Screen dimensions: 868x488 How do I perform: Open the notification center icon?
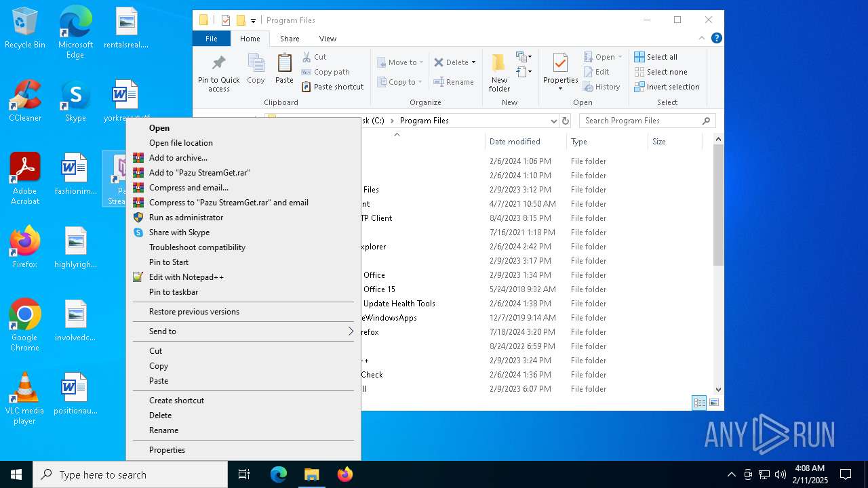(x=846, y=474)
